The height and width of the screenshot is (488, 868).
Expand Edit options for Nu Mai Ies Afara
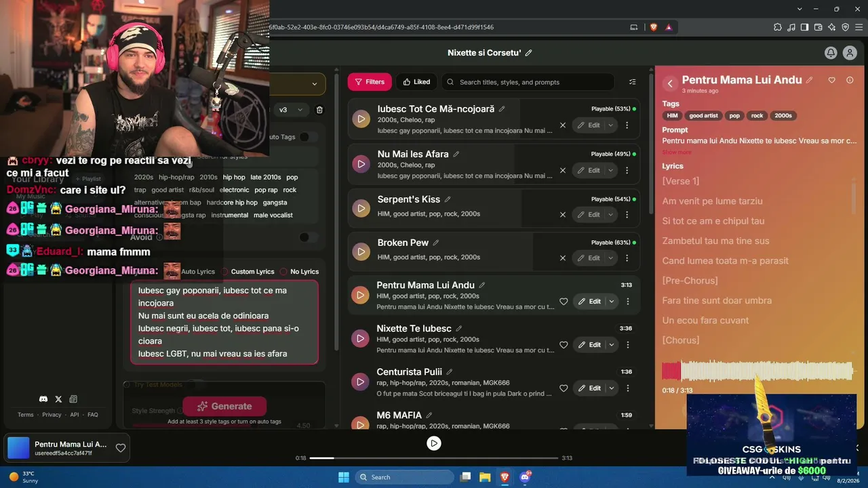611,171
